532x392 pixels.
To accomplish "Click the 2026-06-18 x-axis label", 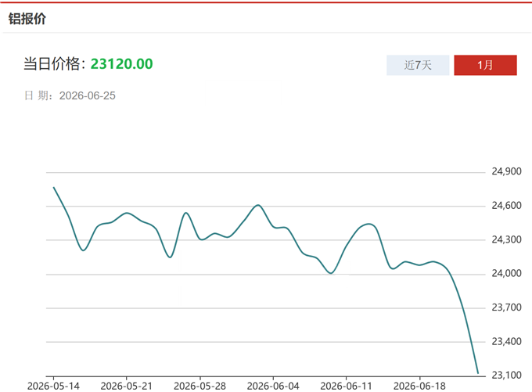I will (419, 386).
